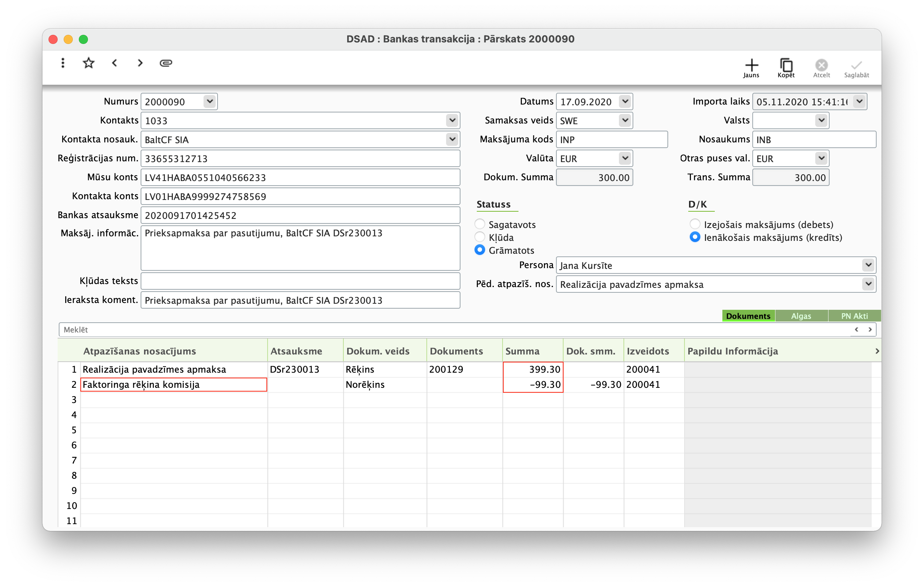The width and height of the screenshot is (924, 587).
Task: Select the Sagatavots status radio button
Action: click(x=480, y=224)
